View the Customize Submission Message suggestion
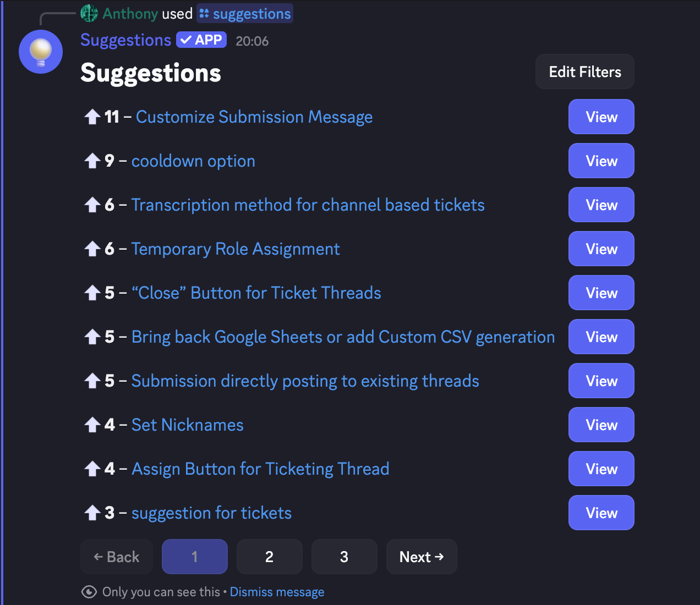Image resolution: width=700 pixels, height=605 pixels. (x=601, y=117)
